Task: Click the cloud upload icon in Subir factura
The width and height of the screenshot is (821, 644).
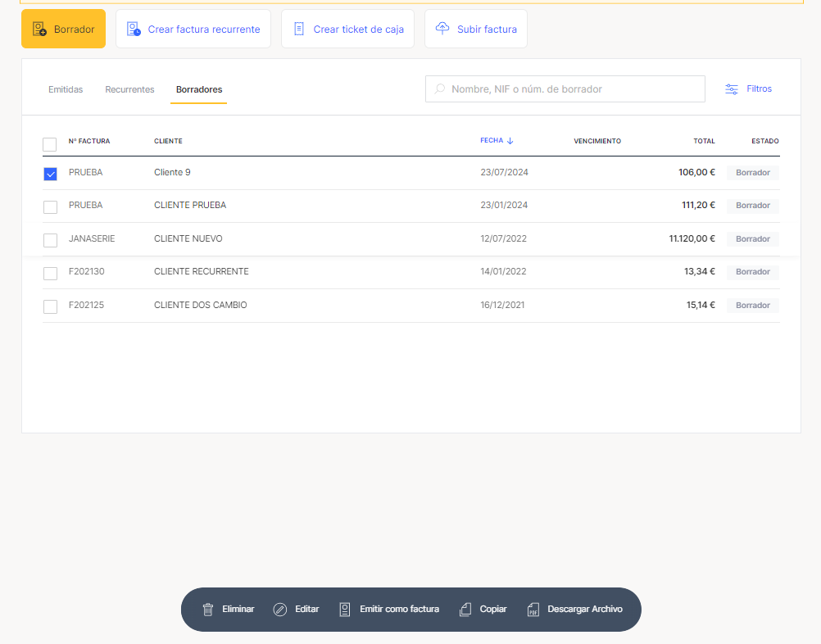Action: click(x=442, y=29)
